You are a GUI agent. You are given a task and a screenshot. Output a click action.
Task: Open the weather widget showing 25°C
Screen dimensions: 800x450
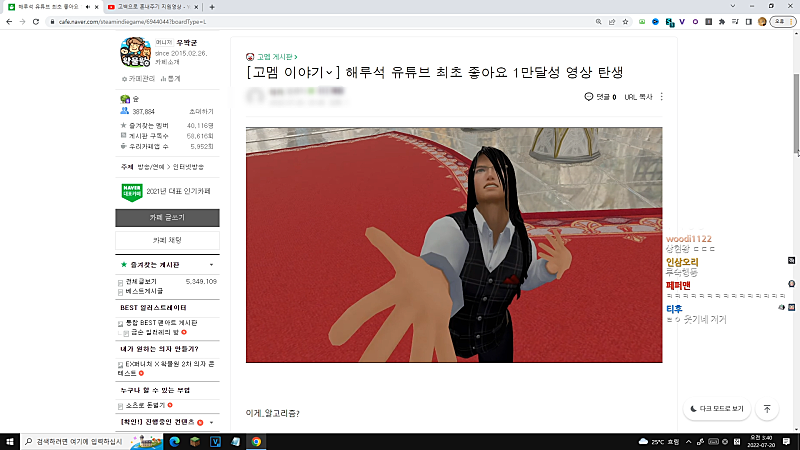click(x=659, y=442)
